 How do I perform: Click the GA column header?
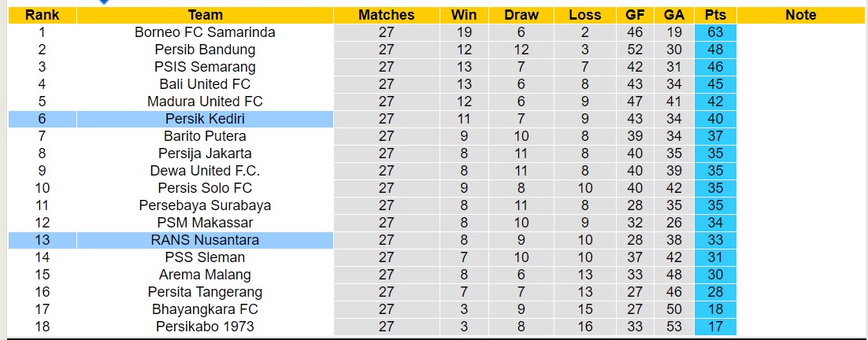[674, 15]
